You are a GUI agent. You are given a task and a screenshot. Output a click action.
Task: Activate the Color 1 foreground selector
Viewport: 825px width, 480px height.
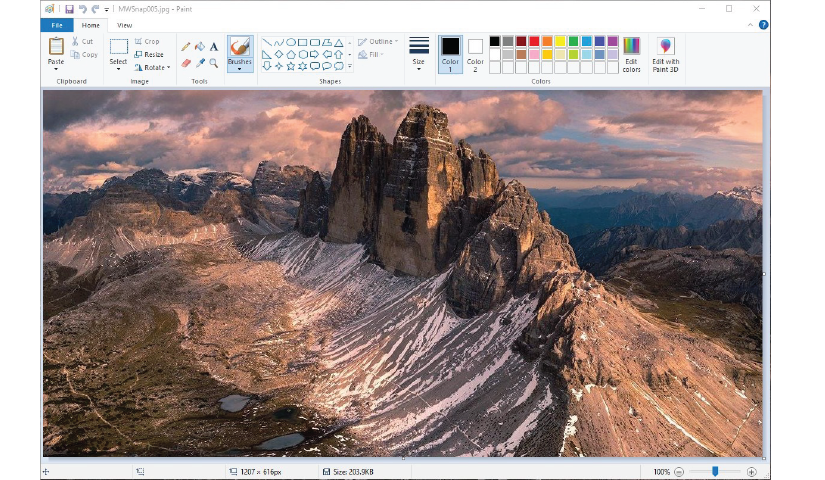tap(450, 55)
